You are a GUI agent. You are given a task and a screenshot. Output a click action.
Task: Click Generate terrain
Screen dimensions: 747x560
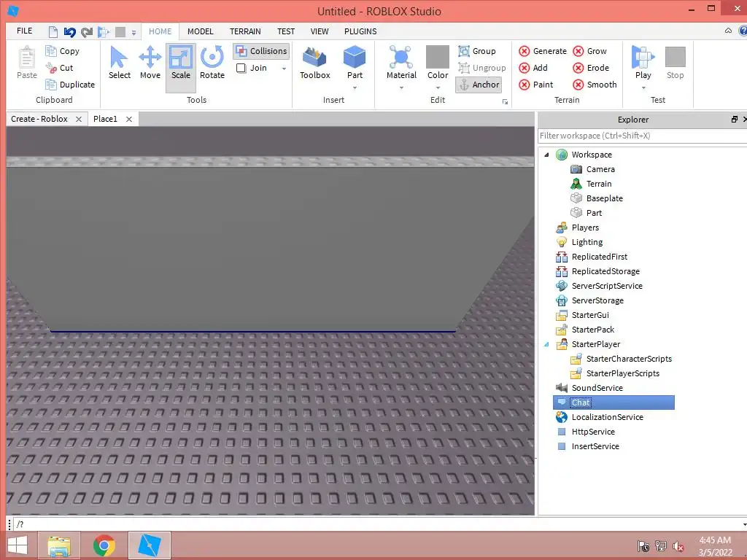click(543, 51)
